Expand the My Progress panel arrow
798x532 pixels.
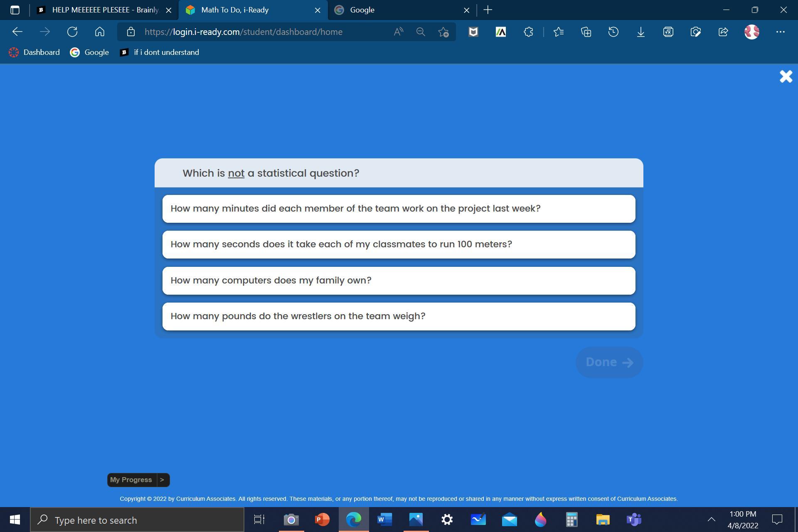pyautogui.click(x=162, y=480)
